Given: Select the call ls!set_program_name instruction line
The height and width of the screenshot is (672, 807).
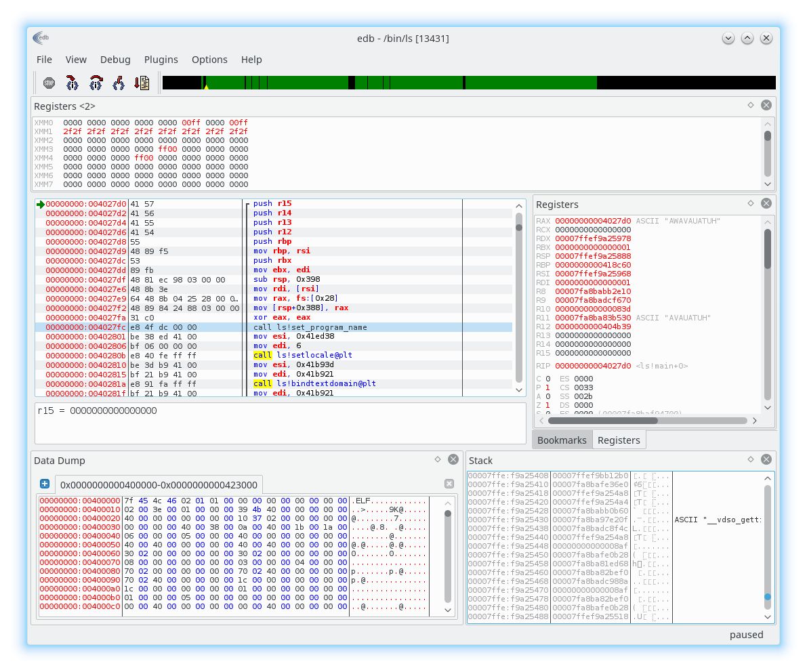Looking at the screenshot, I should pos(305,327).
